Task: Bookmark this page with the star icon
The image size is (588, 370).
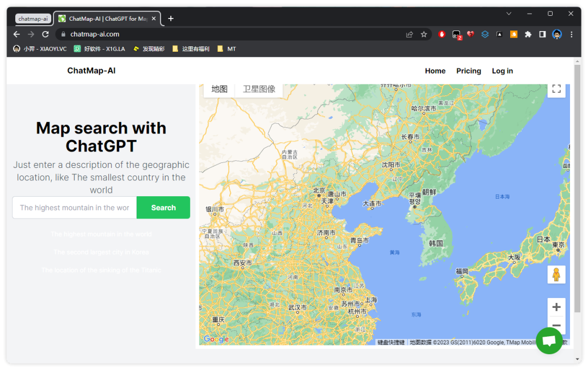Action: click(x=424, y=34)
